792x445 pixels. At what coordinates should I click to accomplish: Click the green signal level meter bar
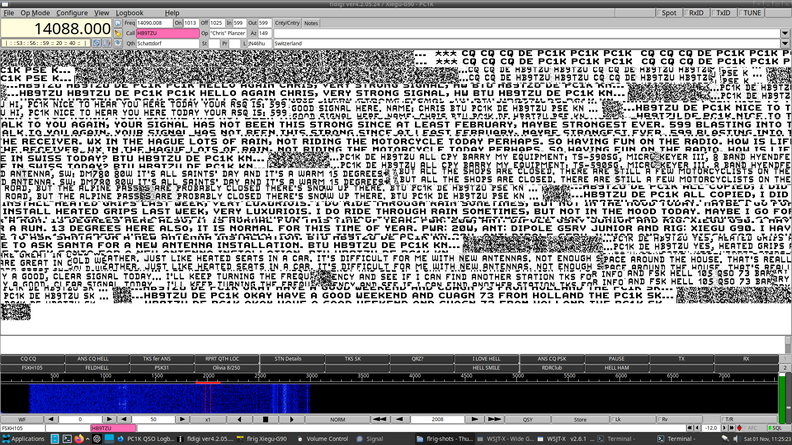[x=783, y=400]
